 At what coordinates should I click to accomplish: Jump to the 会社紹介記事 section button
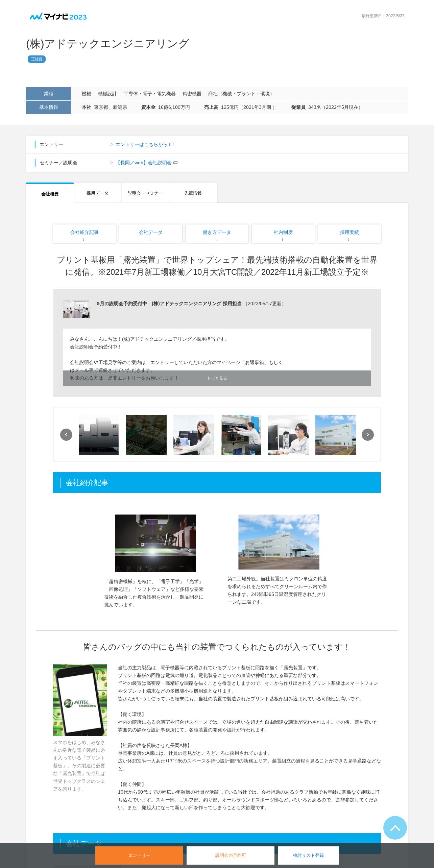coord(85,234)
